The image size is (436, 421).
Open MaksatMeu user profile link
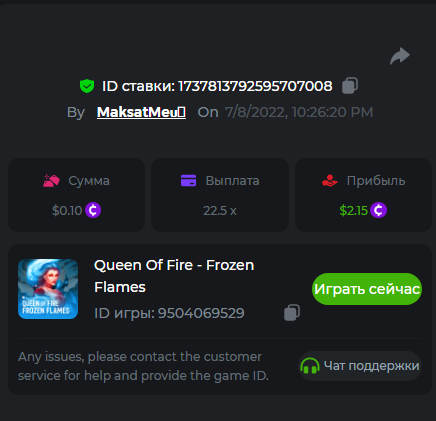tap(141, 112)
